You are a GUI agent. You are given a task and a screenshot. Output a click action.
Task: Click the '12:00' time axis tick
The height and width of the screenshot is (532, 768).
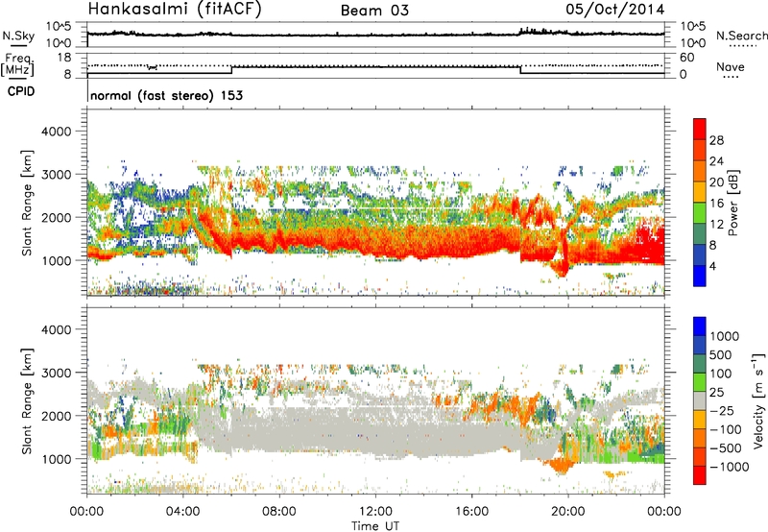[x=375, y=512]
